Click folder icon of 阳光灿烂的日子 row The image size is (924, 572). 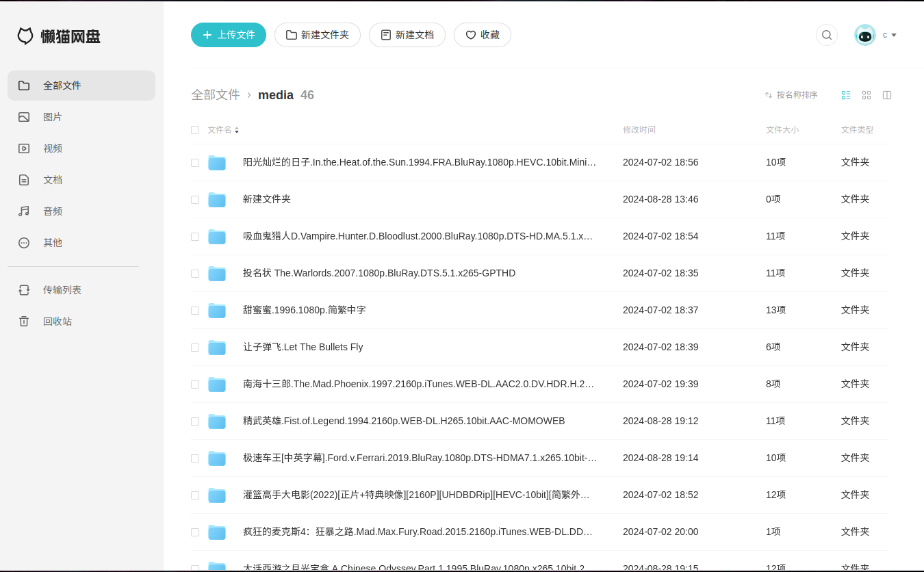tap(217, 163)
